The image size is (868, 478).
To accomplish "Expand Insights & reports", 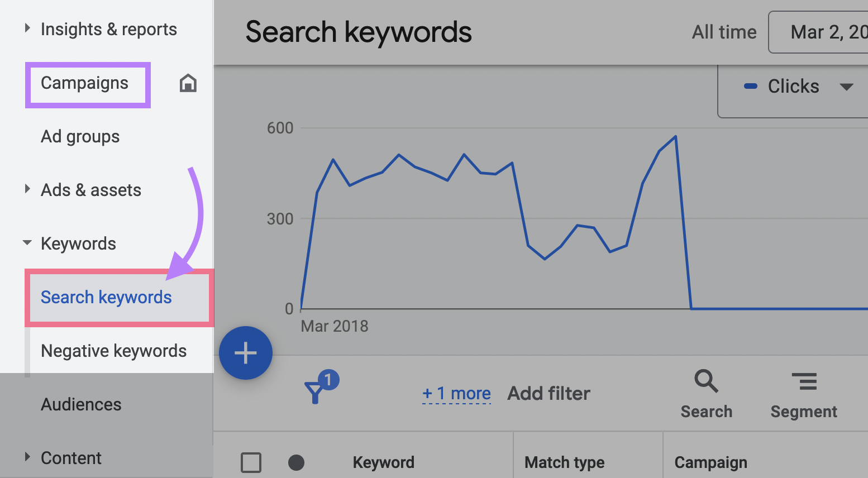I will click(26, 27).
